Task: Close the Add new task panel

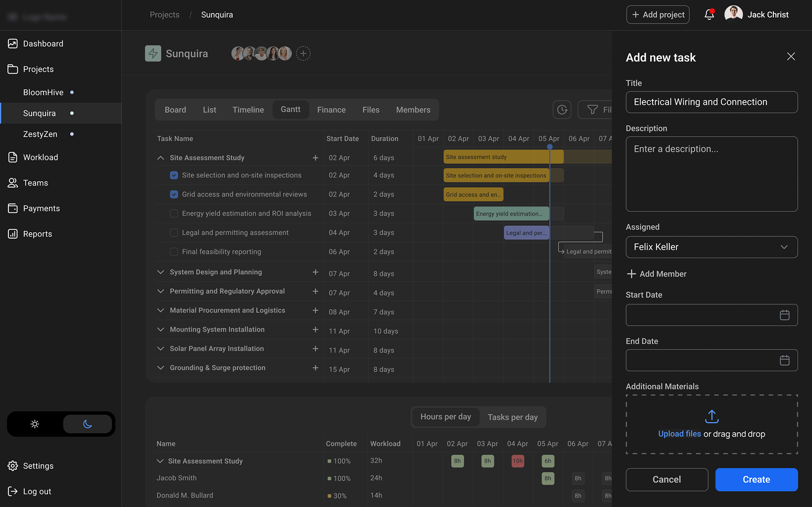Action: tap(791, 56)
